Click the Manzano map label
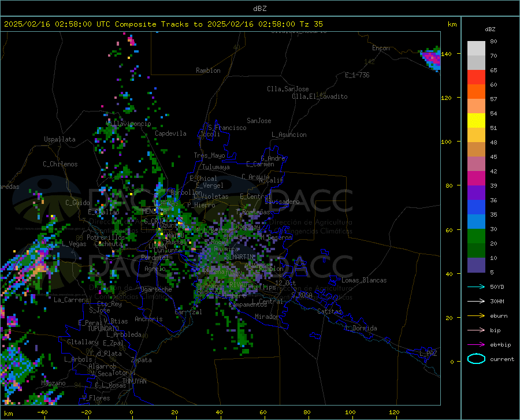 click(53, 383)
